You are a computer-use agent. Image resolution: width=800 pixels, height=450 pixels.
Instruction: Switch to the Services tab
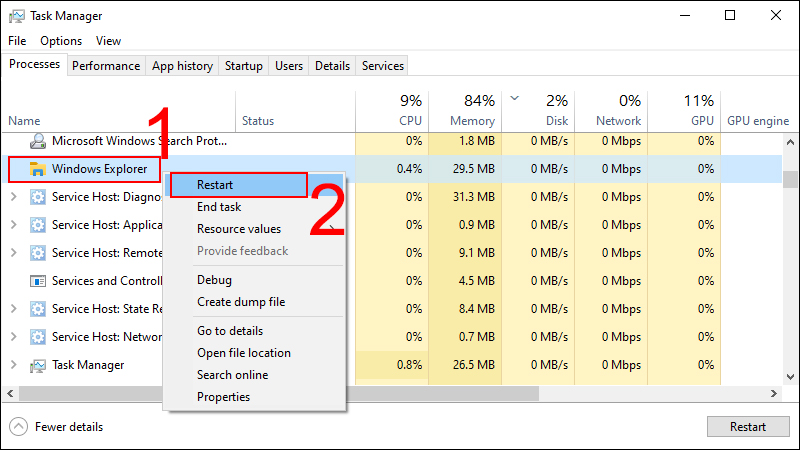pos(383,66)
